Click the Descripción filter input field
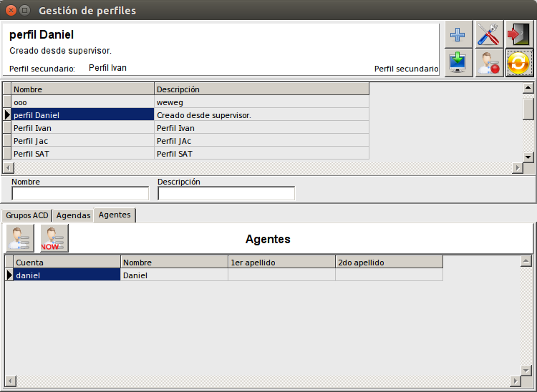 [226, 194]
